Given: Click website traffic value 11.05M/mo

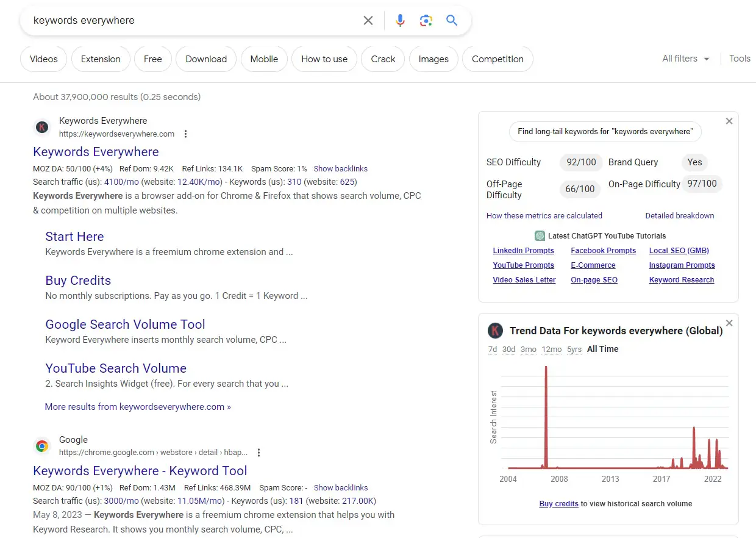Looking at the screenshot, I should point(200,501).
